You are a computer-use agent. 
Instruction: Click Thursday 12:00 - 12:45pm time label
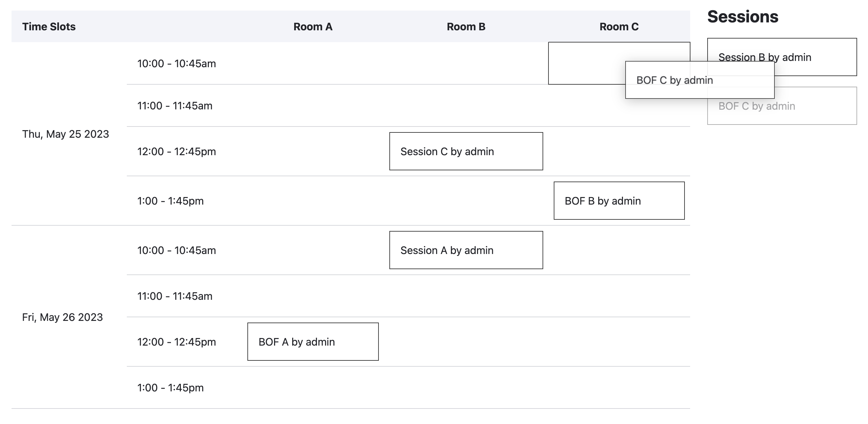click(177, 151)
